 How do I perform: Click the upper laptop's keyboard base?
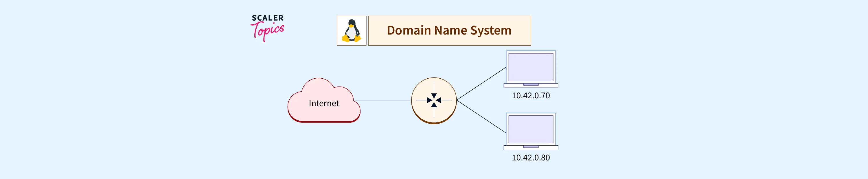click(531, 86)
